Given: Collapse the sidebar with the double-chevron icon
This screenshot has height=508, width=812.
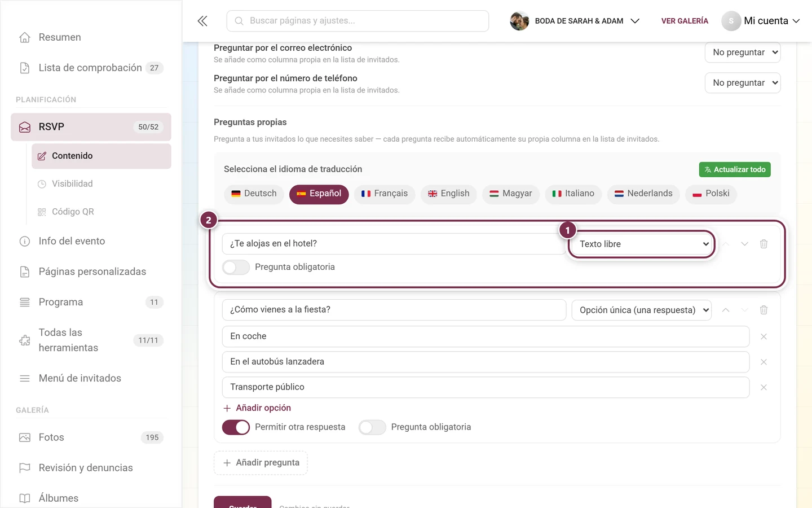Looking at the screenshot, I should pos(202,21).
